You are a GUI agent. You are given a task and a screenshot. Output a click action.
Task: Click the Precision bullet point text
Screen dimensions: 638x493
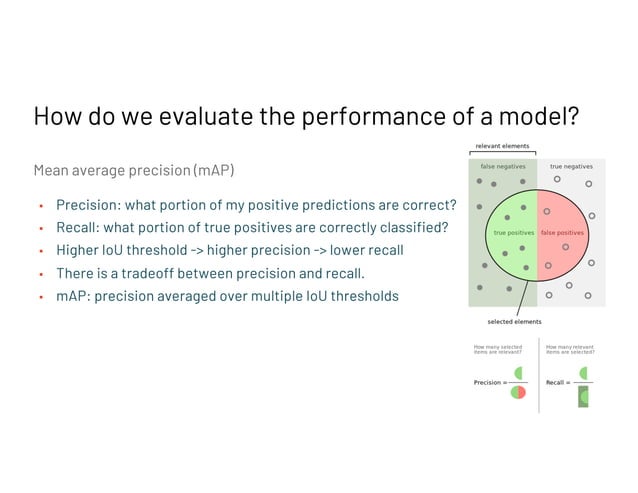(256, 205)
